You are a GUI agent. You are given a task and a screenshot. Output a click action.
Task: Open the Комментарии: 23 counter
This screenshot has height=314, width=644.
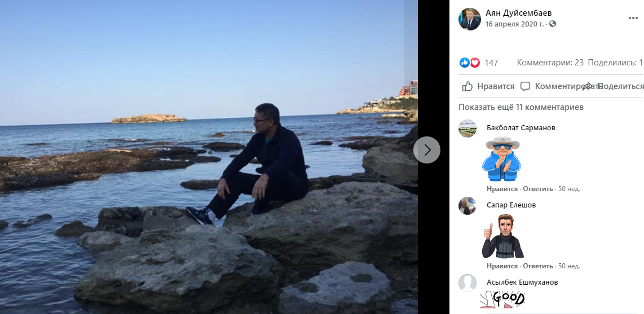click(550, 63)
